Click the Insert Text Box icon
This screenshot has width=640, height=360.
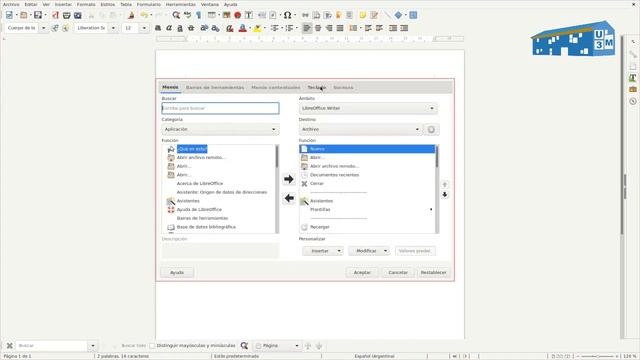(249, 15)
